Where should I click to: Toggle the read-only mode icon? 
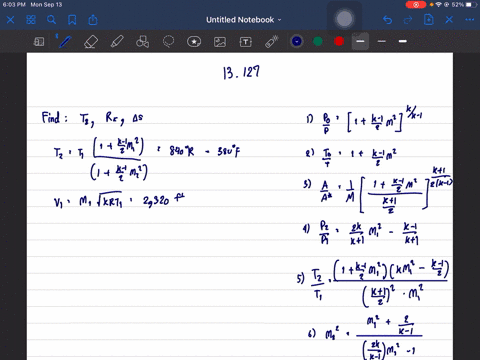pyautogui.click(x=39, y=42)
